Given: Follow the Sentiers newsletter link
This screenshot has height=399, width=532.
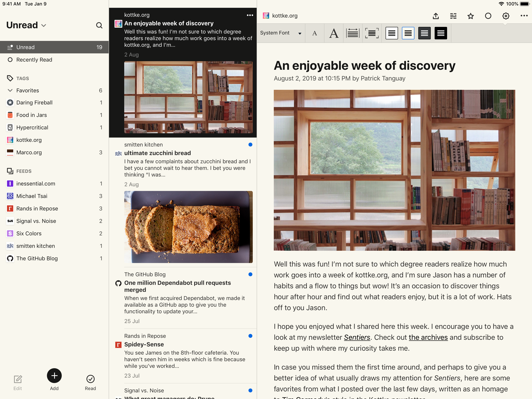Looking at the screenshot, I should 357,337.
